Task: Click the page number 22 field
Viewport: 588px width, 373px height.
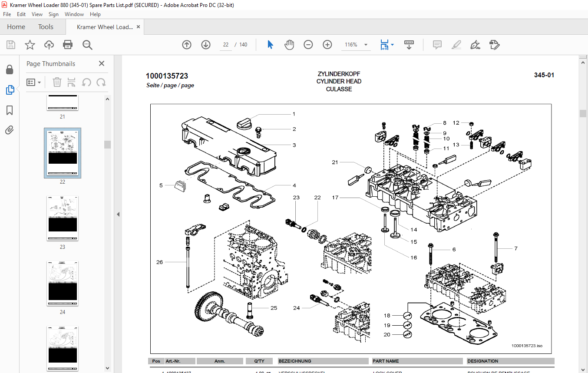Action: (x=226, y=45)
